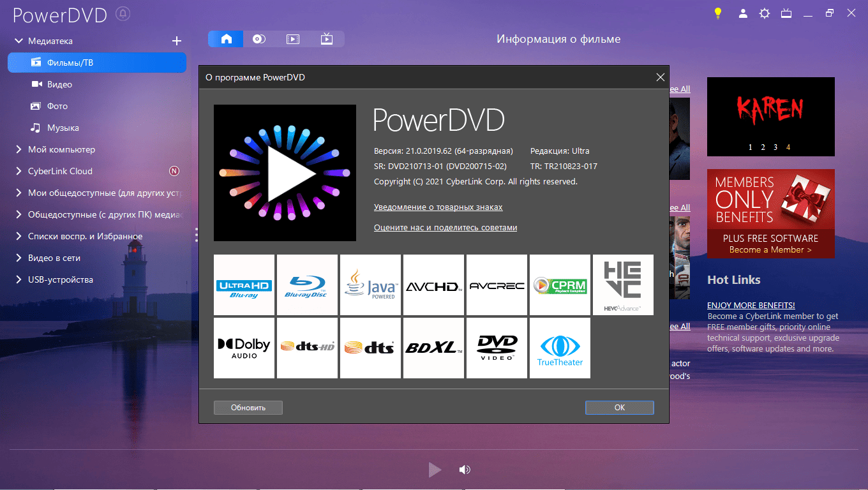This screenshot has width=868, height=490.
Task: Select Фильмы/ТВ in the media library
Action: pyautogui.click(x=97, y=63)
